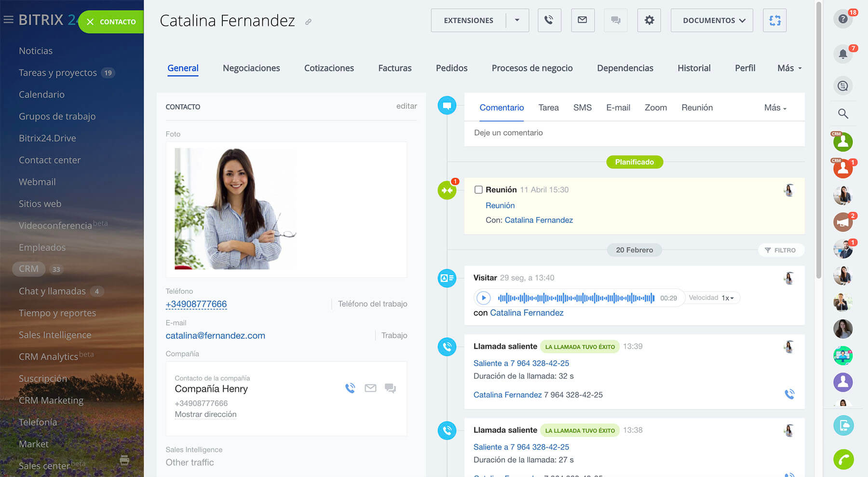Open the DOCUMENTOS dropdown
The height and width of the screenshot is (477, 868).
coord(711,20)
